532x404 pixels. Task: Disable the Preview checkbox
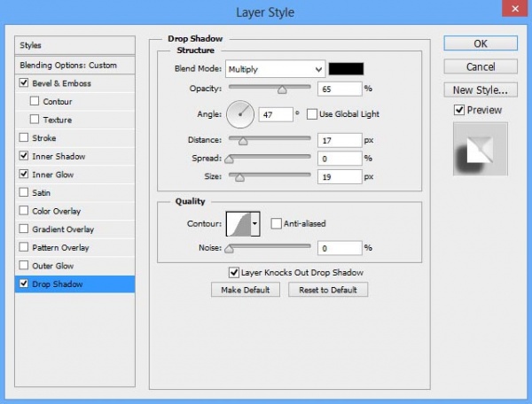point(459,110)
